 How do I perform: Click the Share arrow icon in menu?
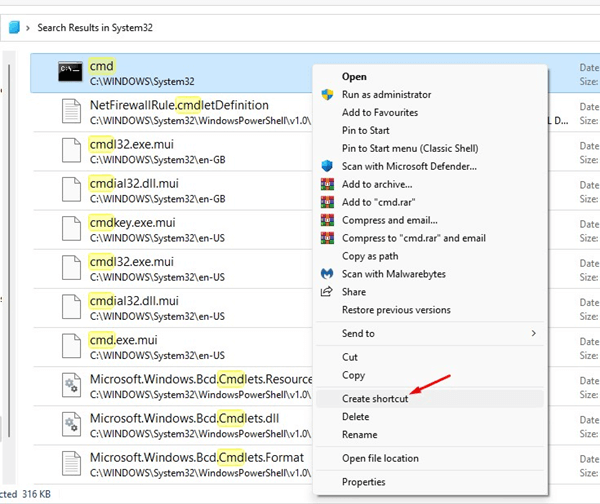326,292
